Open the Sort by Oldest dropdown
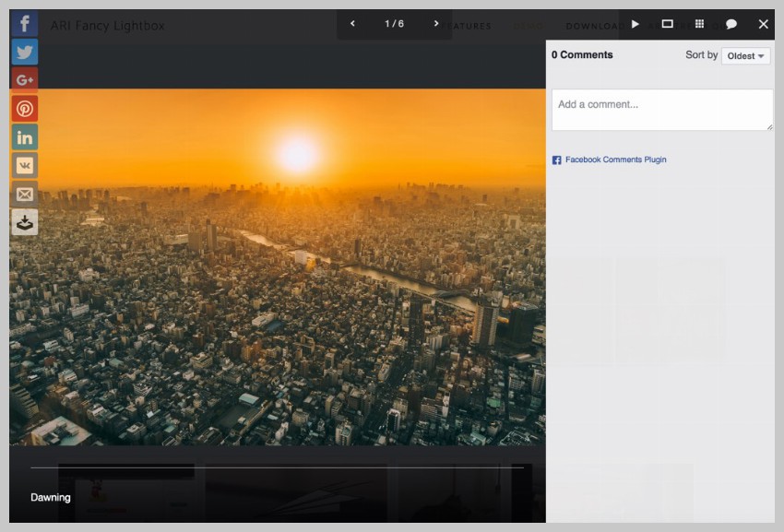This screenshot has height=532, width=784. pos(745,56)
